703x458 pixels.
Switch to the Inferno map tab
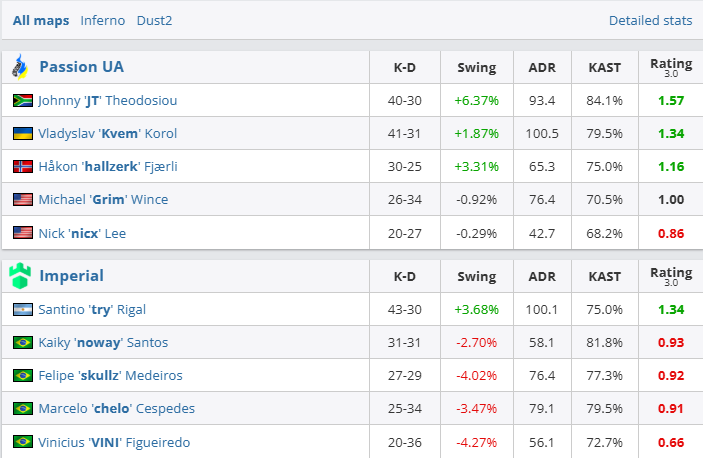[x=103, y=20]
